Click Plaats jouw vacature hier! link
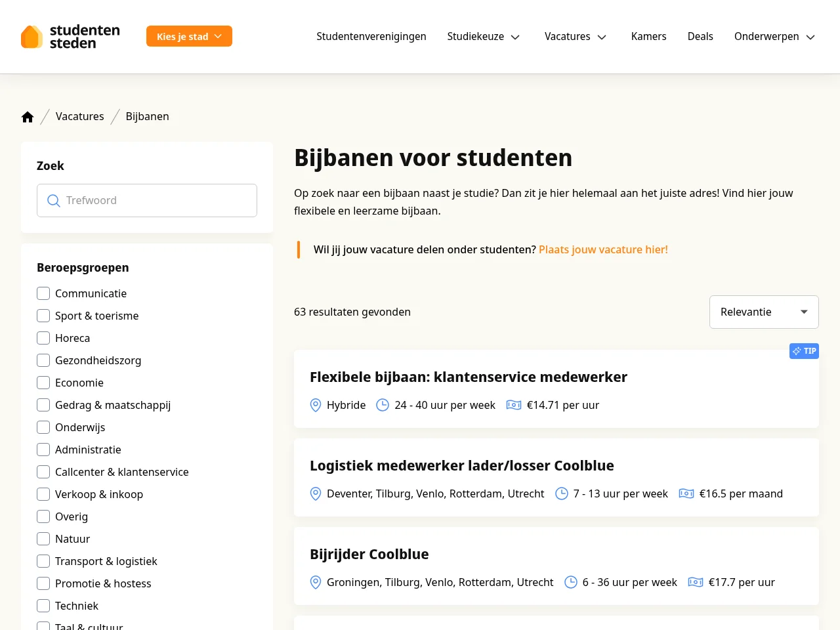The height and width of the screenshot is (630, 840). [x=603, y=250]
